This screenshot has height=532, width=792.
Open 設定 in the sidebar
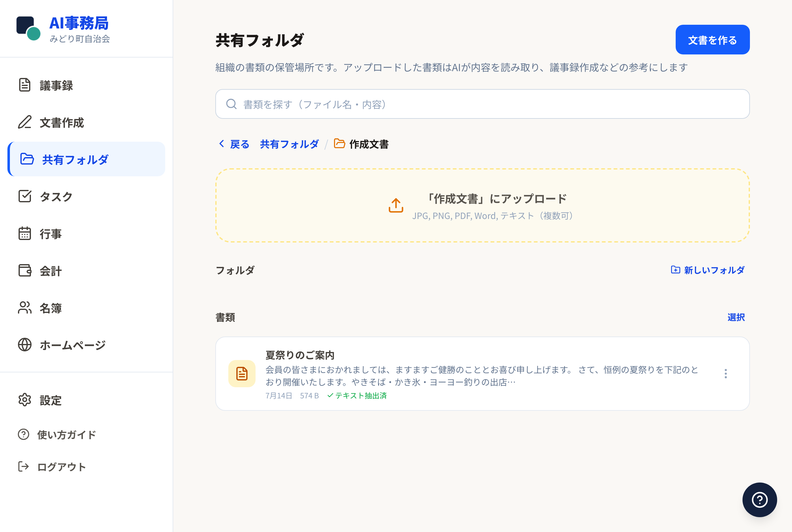86,400
